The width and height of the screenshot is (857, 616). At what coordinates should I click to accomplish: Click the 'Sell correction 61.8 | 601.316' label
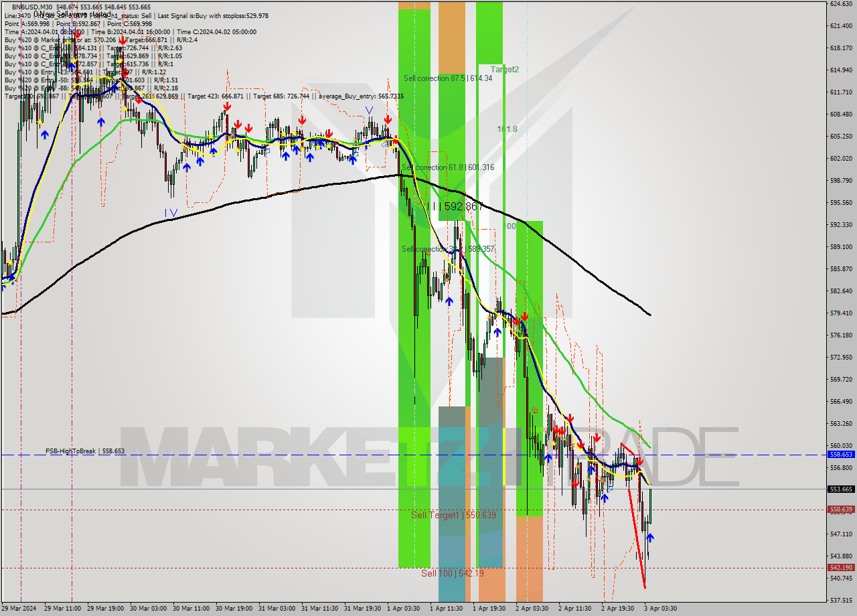point(448,167)
